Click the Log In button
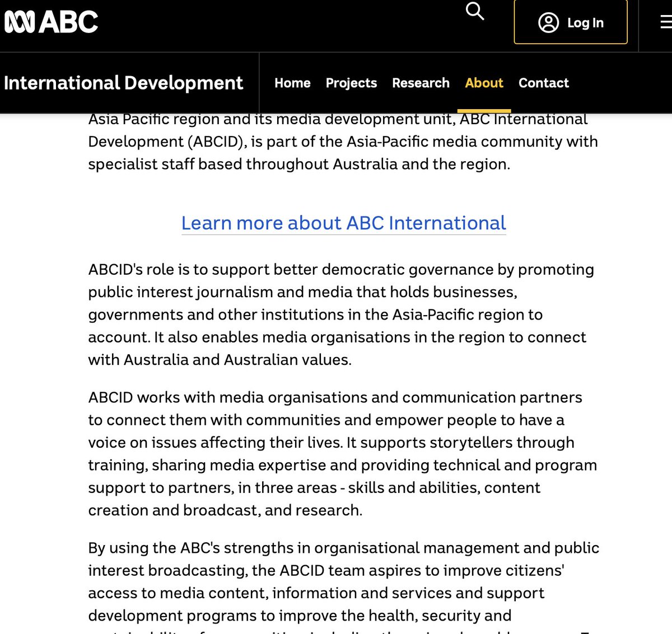The height and width of the screenshot is (634, 672). click(x=571, y=22)
